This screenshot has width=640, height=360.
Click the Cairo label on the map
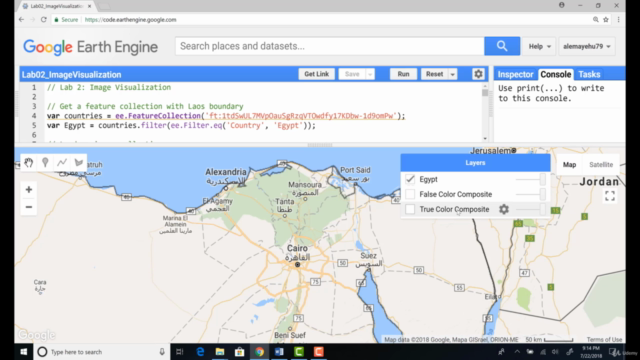click(297, 248)
